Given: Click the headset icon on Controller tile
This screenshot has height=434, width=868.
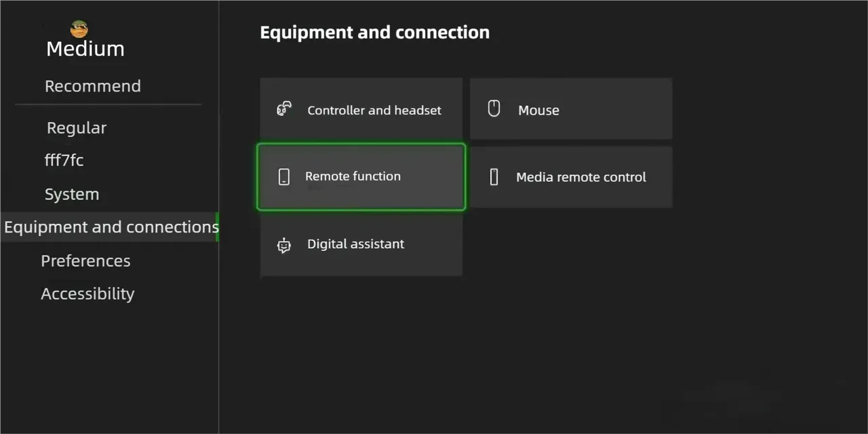Looking at the screenshot, I should point(284,109).
